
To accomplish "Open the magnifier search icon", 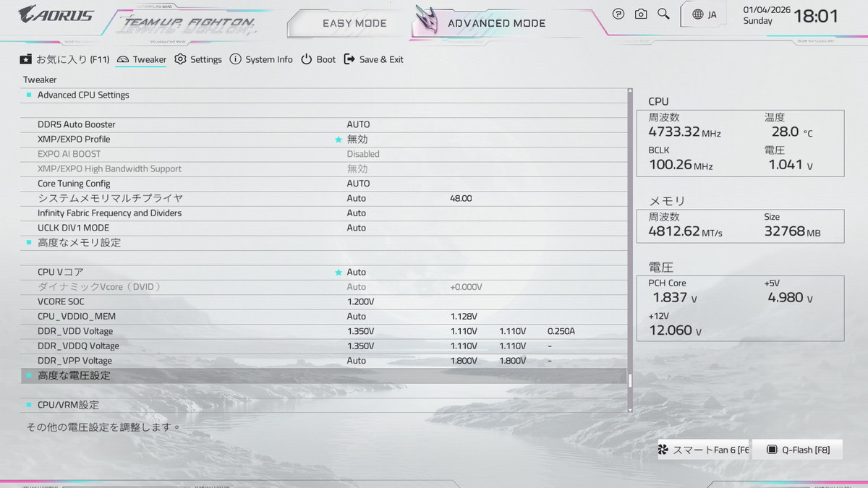I will (663, 14).
